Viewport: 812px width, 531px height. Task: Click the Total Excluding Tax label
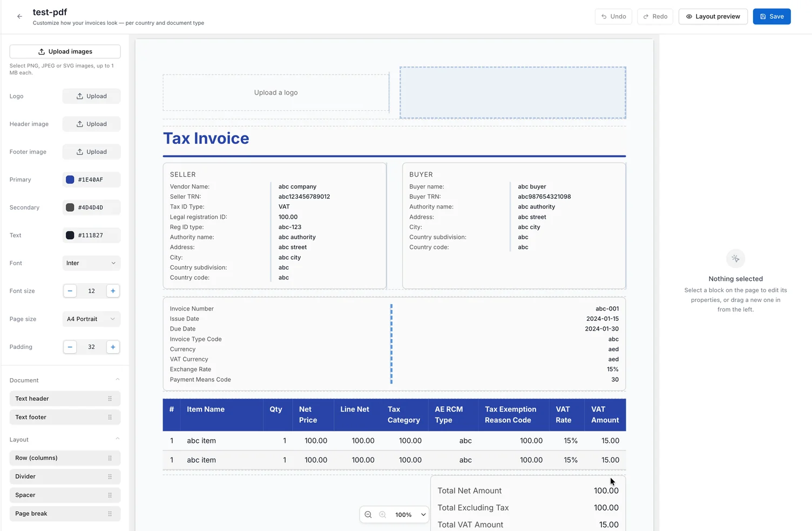(x=473, y=508)
